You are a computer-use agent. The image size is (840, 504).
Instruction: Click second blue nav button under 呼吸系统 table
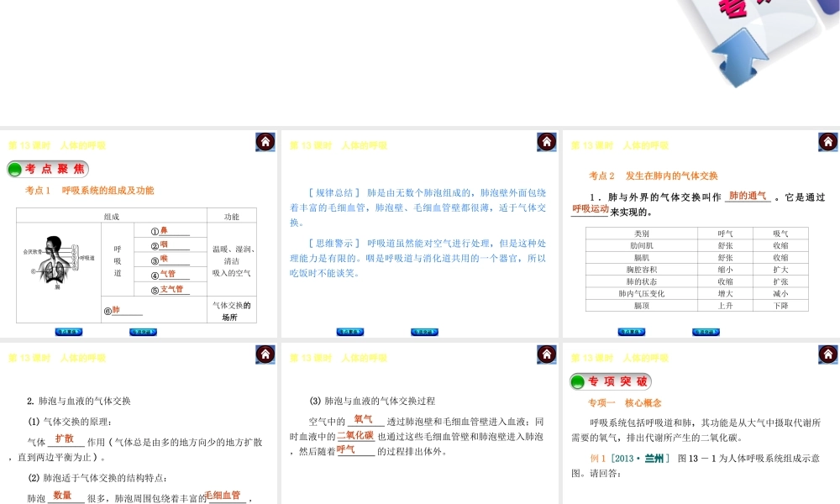[143, 332]
